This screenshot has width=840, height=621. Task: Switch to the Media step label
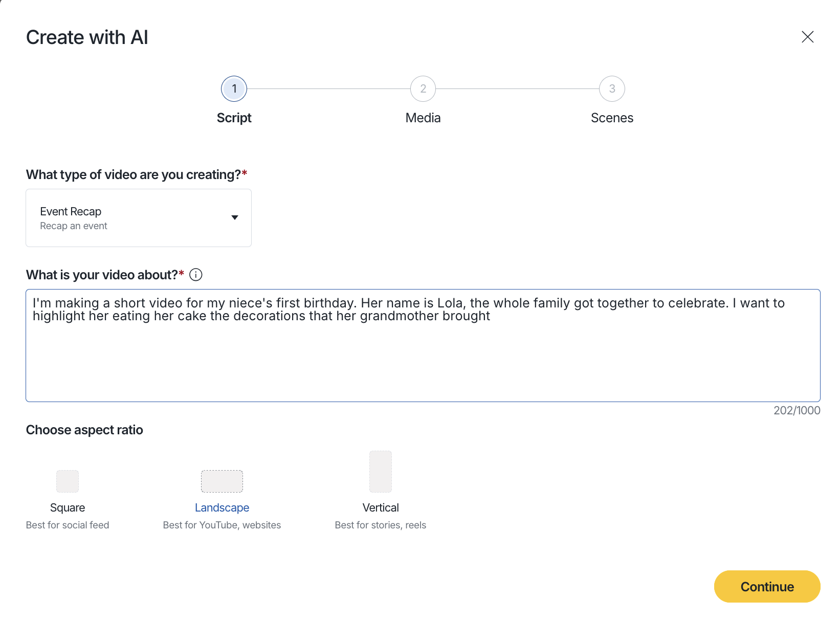coord(423,118)
